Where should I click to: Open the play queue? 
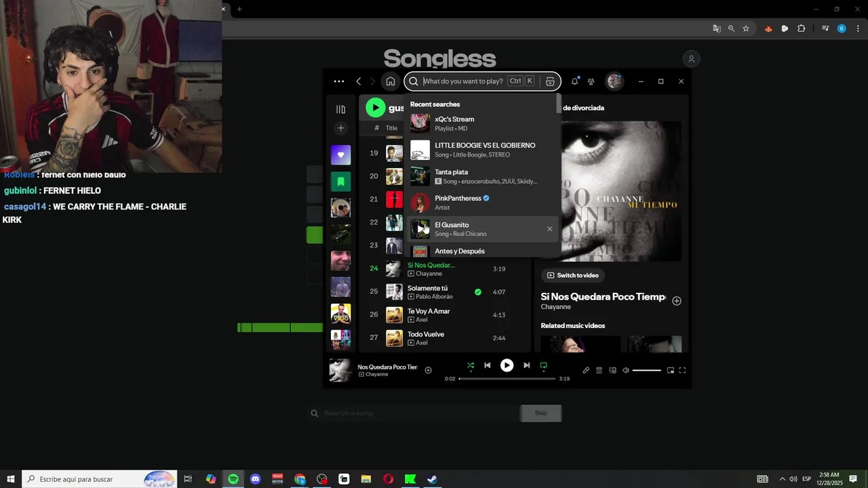click(x=599, y=371)
